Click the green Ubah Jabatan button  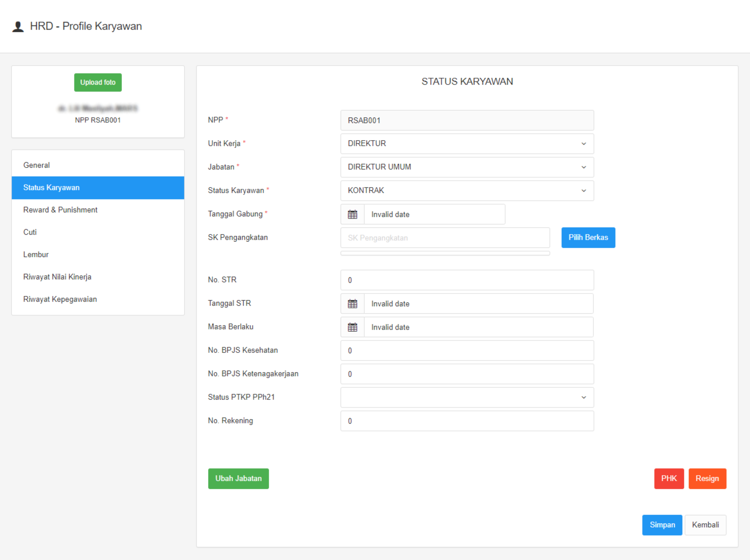click(x=238, y=478)
